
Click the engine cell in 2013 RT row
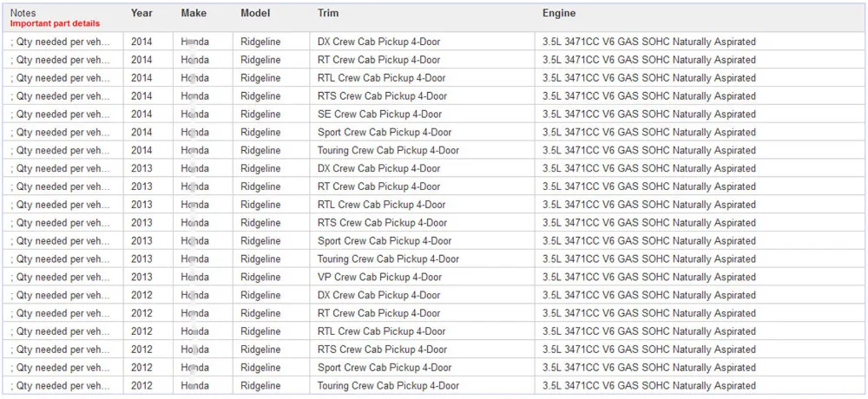coord(700,186)
